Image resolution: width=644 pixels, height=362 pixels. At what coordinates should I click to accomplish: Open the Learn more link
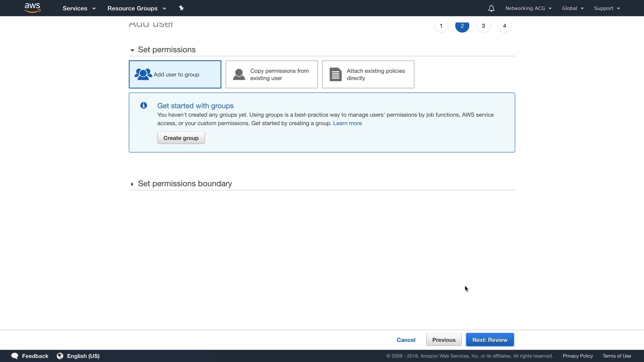coord(347,123)
